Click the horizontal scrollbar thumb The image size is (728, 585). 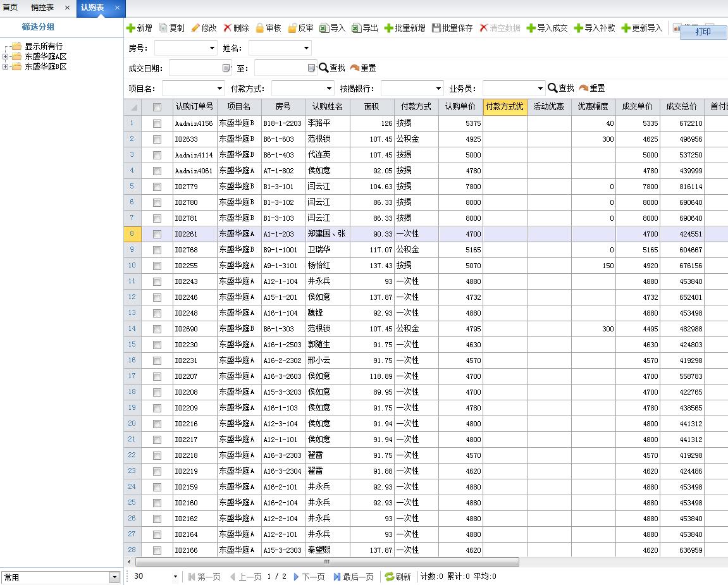[x=326, y=562]
